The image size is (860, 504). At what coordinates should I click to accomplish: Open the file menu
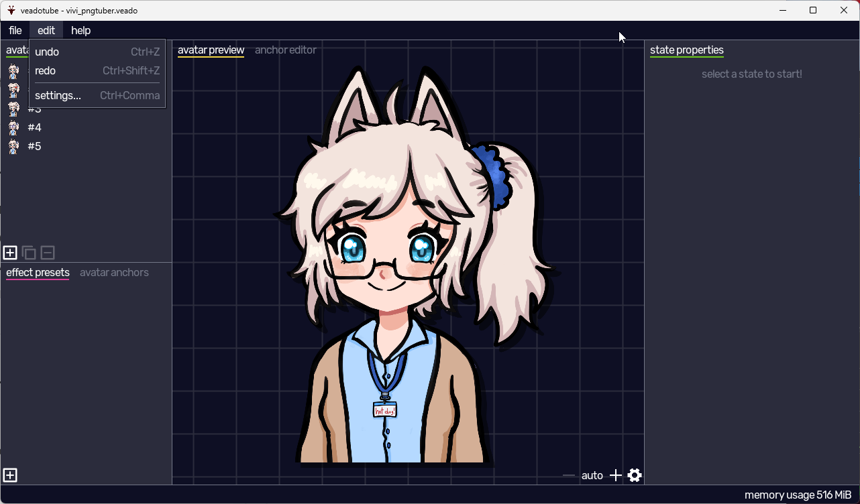click(x=15, y=30)
